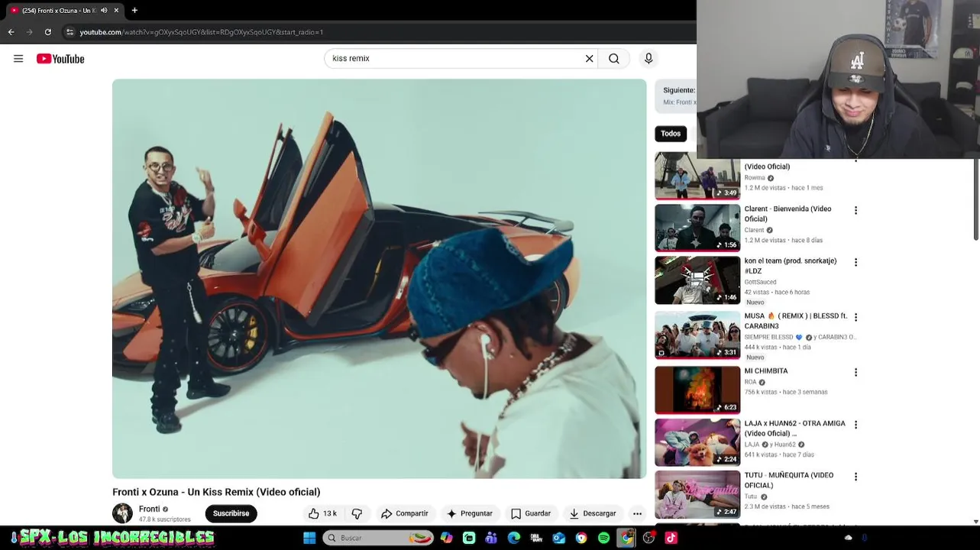Close the Fronti x Ozuna tab
The width and height of the screenshot is (980, 550).
pos(117,10)
